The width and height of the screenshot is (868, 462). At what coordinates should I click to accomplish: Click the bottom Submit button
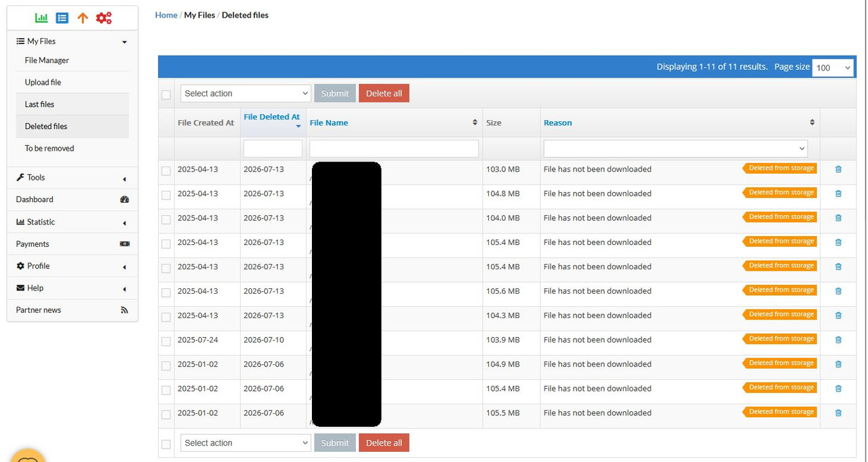(335, 443)
